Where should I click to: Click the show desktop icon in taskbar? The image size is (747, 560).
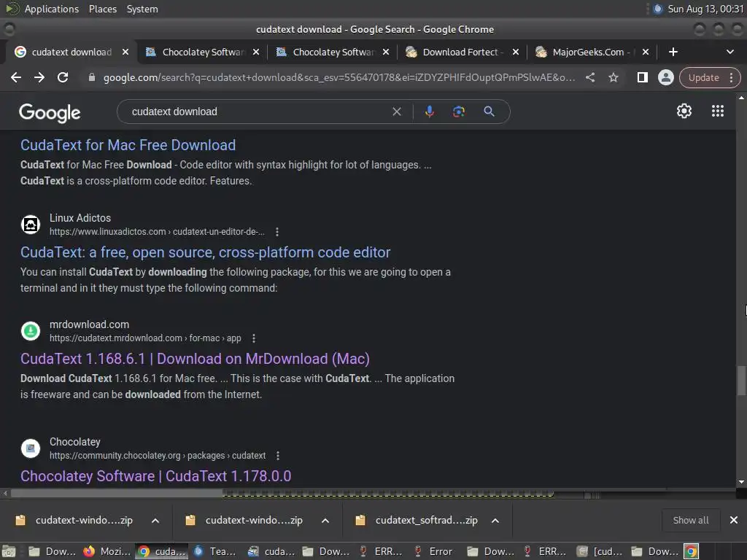[9, 551]
